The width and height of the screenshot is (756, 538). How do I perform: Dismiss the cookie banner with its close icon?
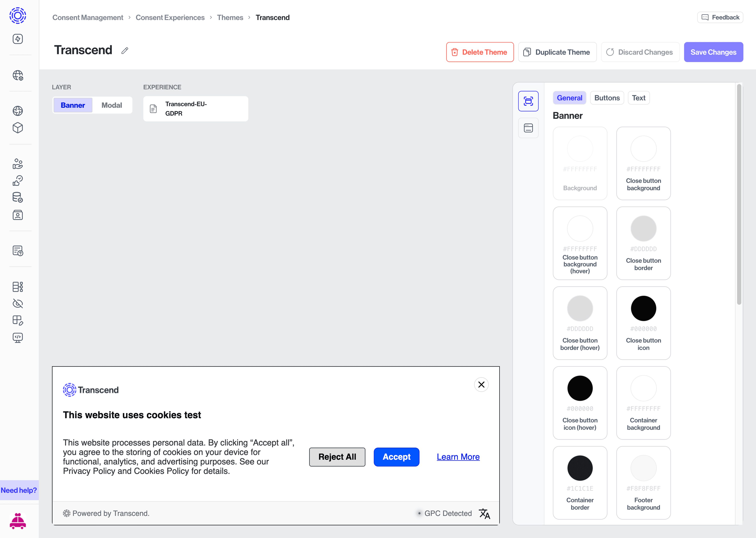point(481,385)
